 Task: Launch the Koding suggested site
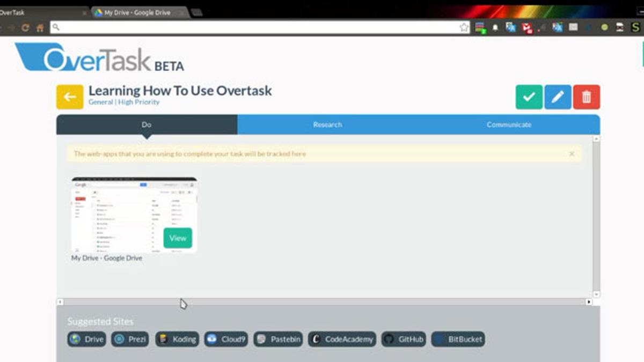point(177,339)
